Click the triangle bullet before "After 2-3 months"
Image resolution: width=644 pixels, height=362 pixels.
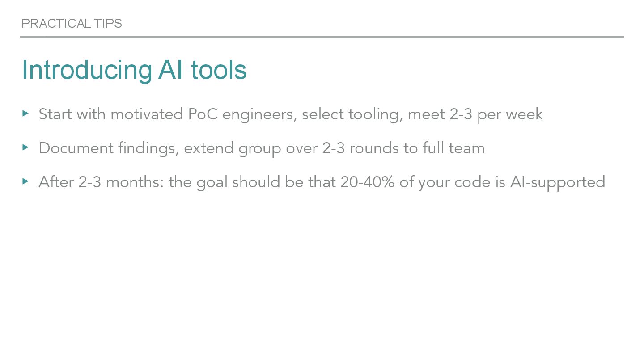[25, 181]
